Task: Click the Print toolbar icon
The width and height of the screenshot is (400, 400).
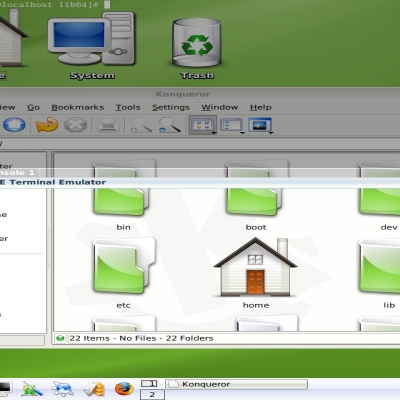Action: click(108, 126)
